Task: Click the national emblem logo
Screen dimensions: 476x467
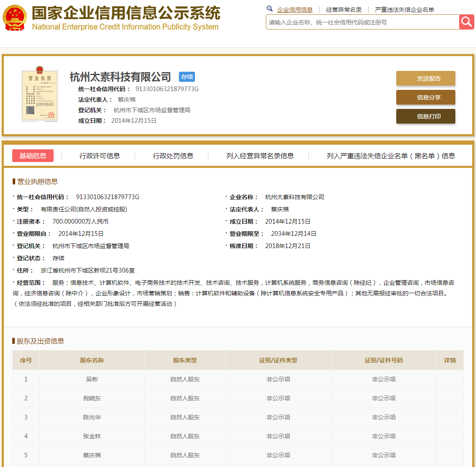Action: coord(15,18)
